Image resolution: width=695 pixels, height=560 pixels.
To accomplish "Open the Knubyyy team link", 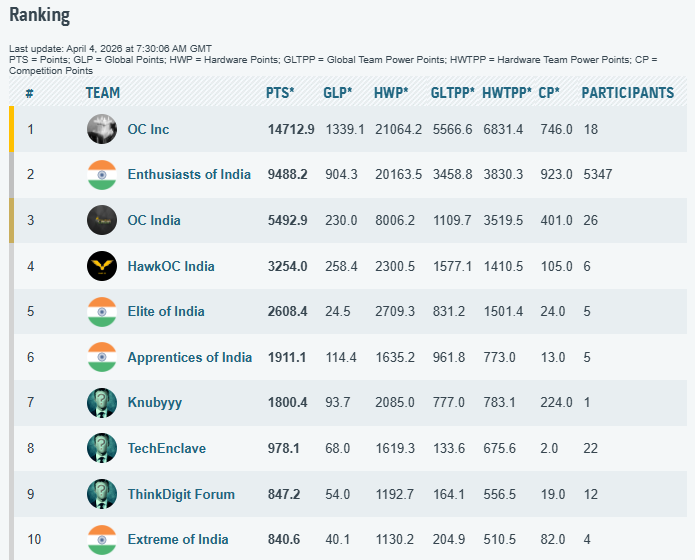I will pyautogui.click(x=155, y=403).
